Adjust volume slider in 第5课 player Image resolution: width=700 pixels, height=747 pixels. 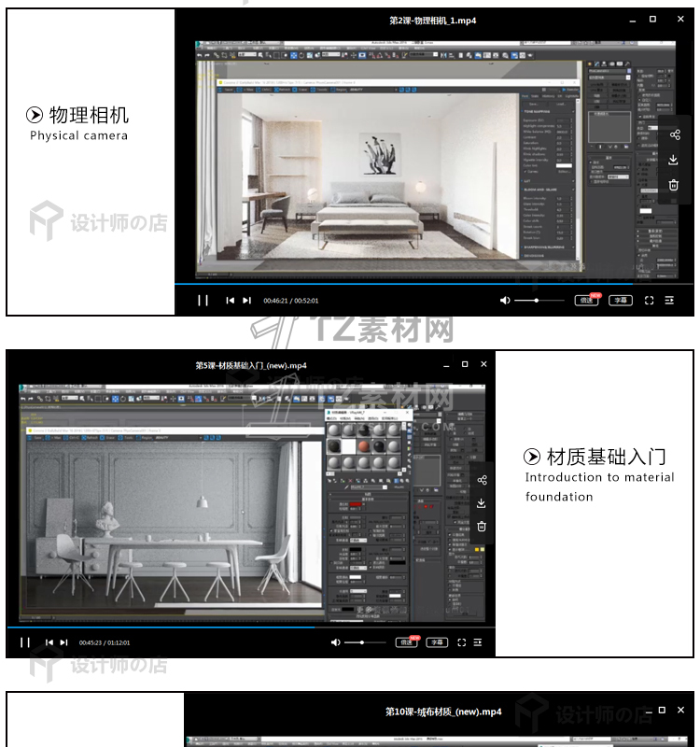(365, 642)
